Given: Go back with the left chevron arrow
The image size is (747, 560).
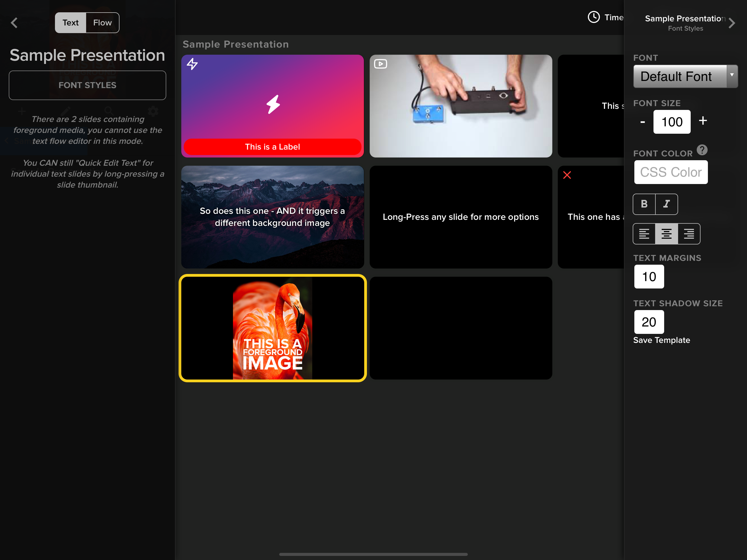Looking at the screenshot, I should click(x=14, y=23).
